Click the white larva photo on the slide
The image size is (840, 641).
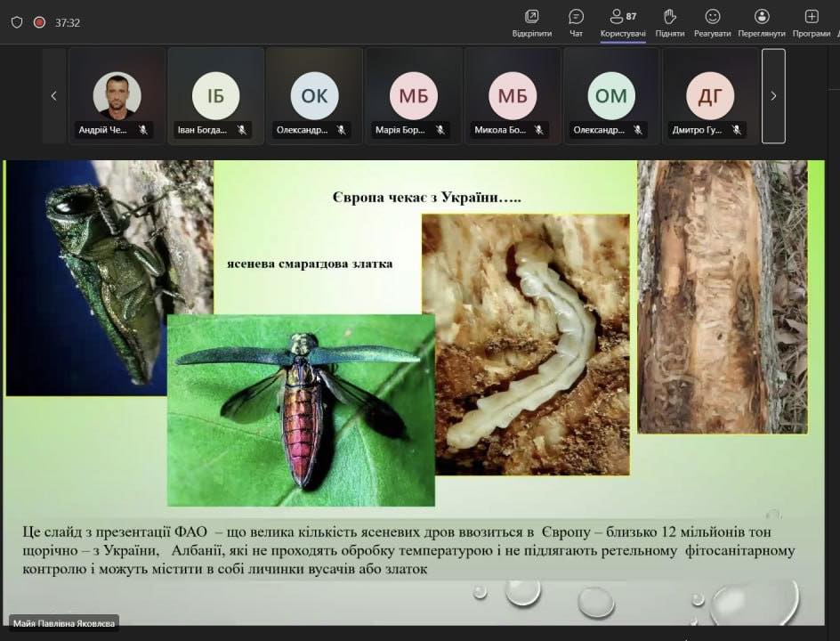tap(525, 344)
